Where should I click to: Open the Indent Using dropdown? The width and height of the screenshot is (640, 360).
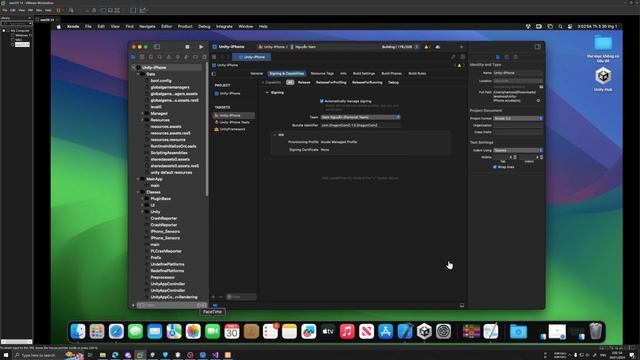[518, 150]
